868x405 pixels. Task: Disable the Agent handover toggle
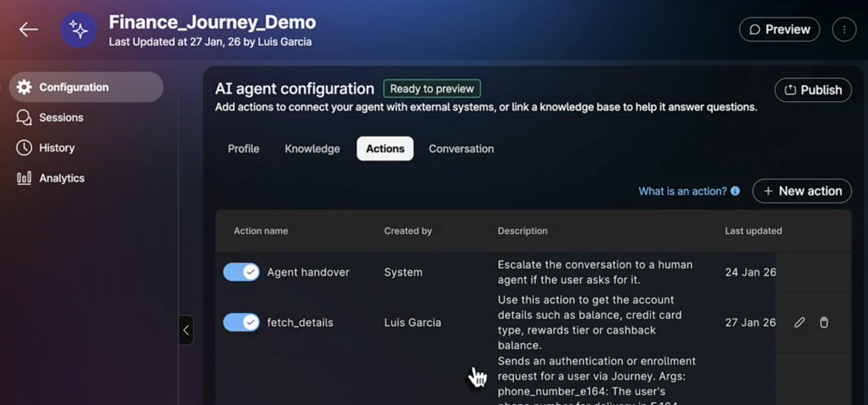(242, 272)
